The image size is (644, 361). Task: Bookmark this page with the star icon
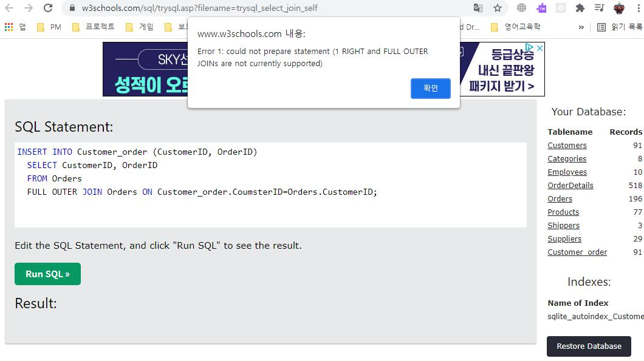point(498,8)
